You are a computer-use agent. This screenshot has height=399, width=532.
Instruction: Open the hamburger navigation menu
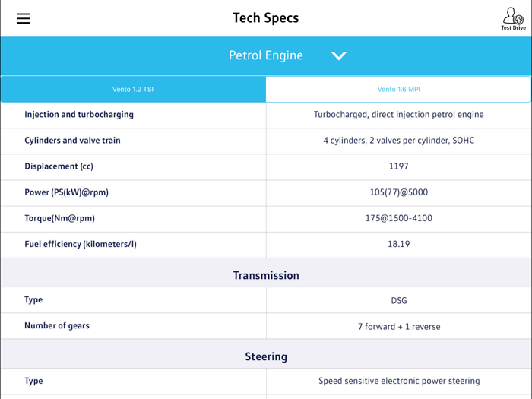click(24, 18)
